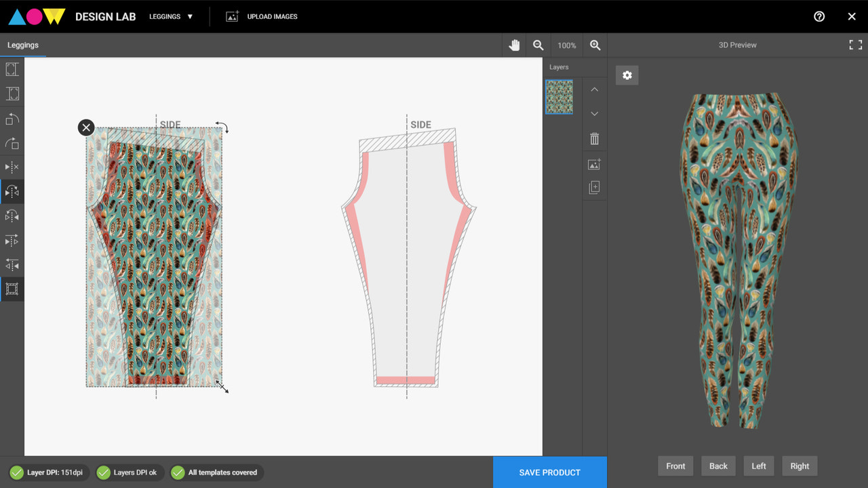Screen dimensions: 868x488
Task: Open the 3D preview settings gear
Action: [x=627, y=75]
